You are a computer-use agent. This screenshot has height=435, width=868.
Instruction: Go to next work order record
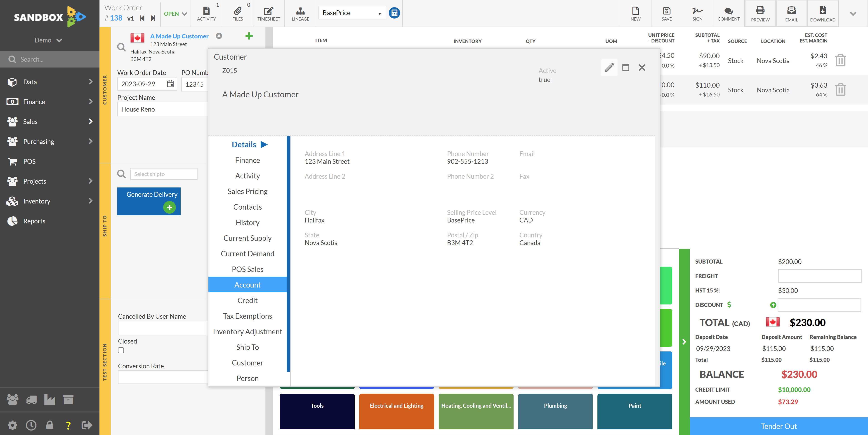coord(153,18)
